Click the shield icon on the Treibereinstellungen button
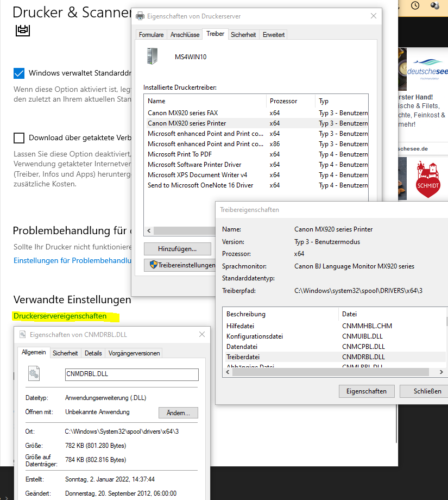448x500 pixels. click(x=154, y=264)
